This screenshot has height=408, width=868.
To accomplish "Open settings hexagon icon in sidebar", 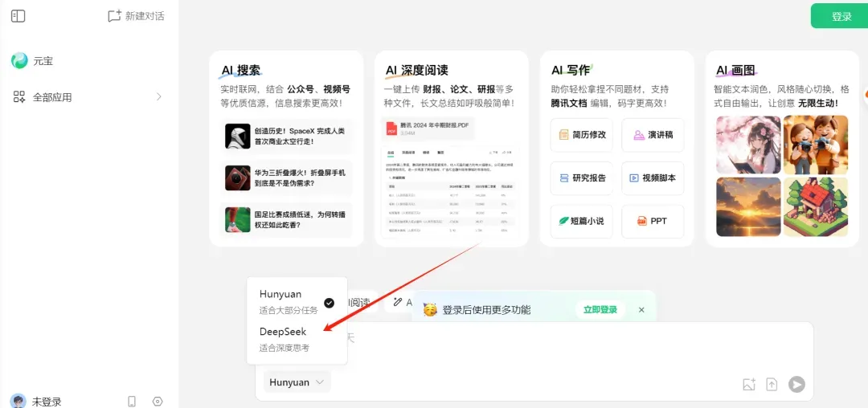I will point(158,402).
